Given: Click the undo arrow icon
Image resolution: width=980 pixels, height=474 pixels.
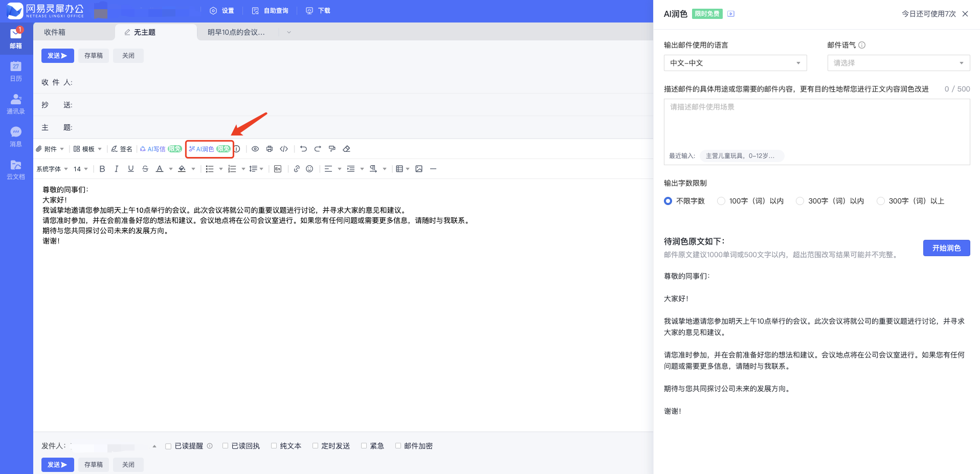Looking at the screenshot, I should 303,149.
